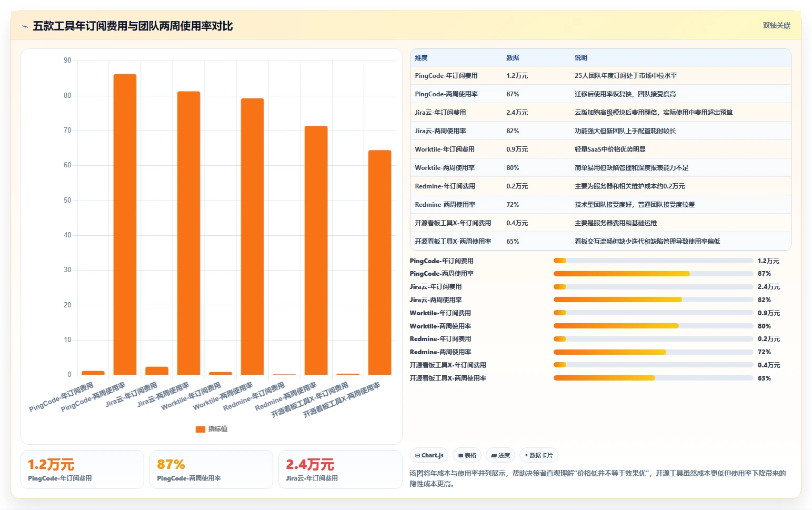Click the small Jira云-年订阅费用 chart bar
This screenshot has width=812, height=510.
157,371
